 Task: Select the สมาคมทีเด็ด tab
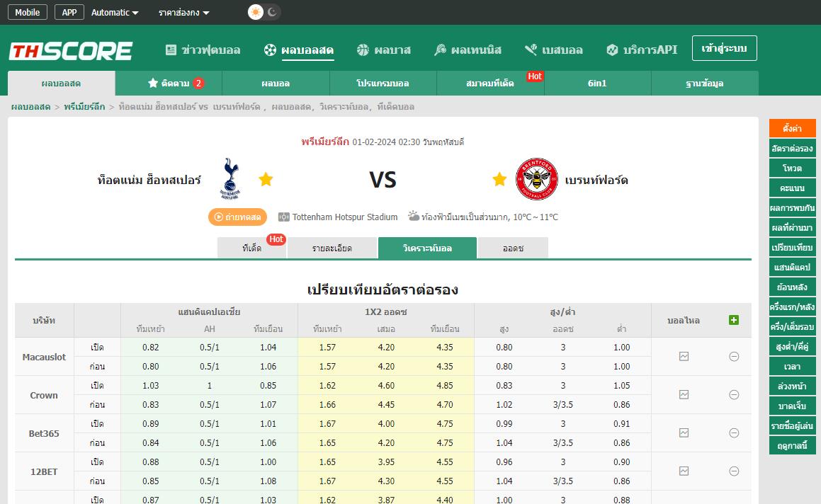pos(490,84)
